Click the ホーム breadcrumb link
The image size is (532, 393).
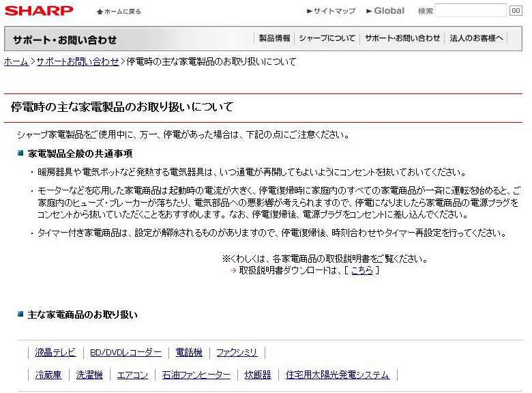pyautogui.click(x=16, y=62)
